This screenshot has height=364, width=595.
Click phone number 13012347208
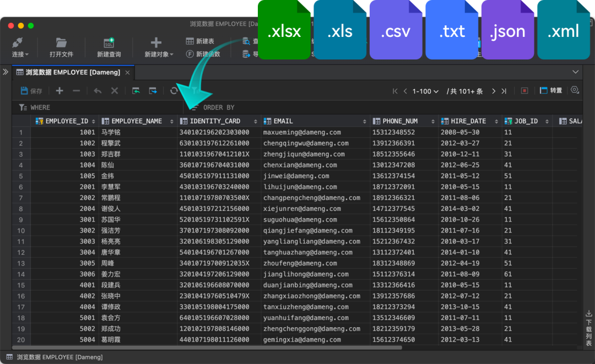point(393,165)
